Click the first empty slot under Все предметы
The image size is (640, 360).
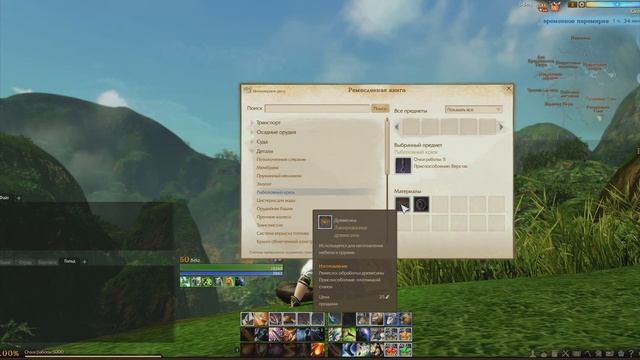click(411, 127)
